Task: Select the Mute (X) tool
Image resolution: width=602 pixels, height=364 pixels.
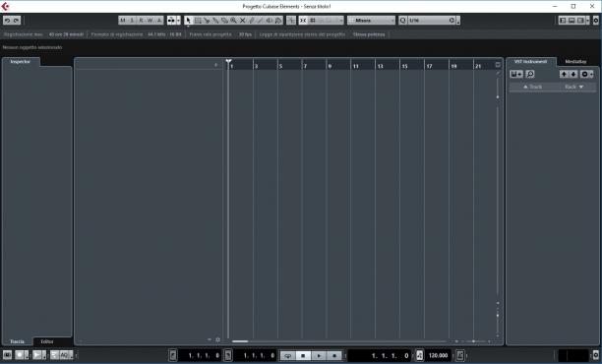Action: tap(242, 21)
